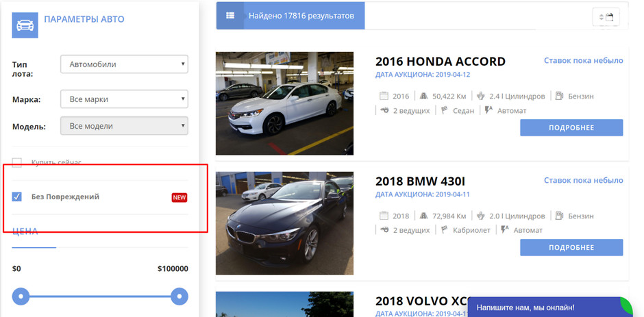Uncheck the Без Повреждений checkbox
The width and height of the screenshot is (644, 317).
(17, 197)
